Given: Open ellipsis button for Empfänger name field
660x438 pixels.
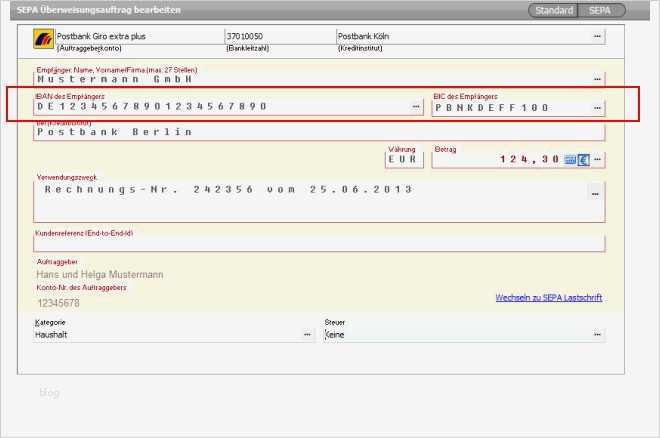Looking at the screenshot, I should [597, 79].
